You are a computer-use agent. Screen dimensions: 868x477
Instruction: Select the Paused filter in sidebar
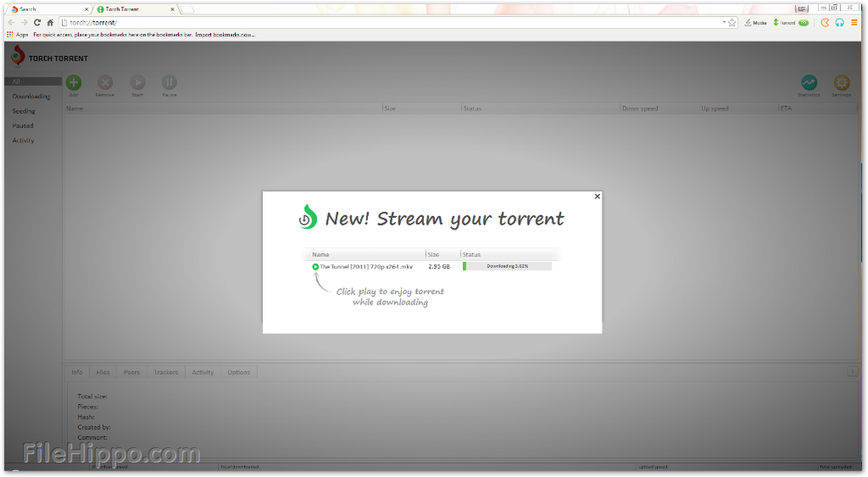(x=23, y=126)
